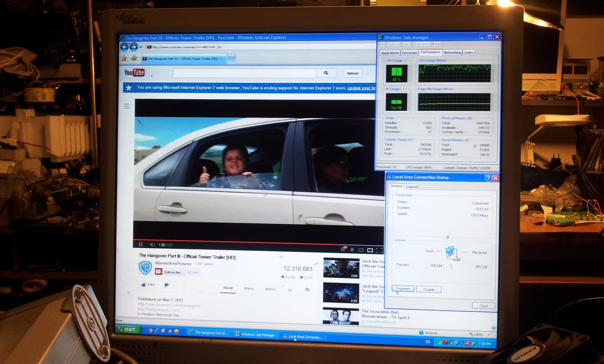Screen dimensions: 604x364
Task: Dislike the video with thumbs down
Action: point(166,285)
